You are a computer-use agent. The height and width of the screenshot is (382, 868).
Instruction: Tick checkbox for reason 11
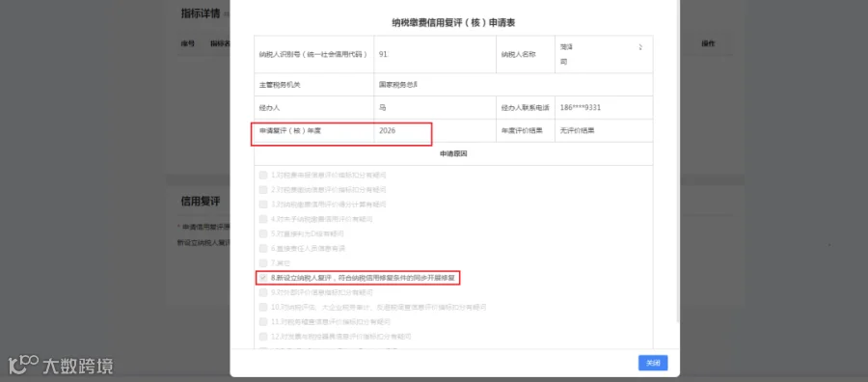[263, 321]
